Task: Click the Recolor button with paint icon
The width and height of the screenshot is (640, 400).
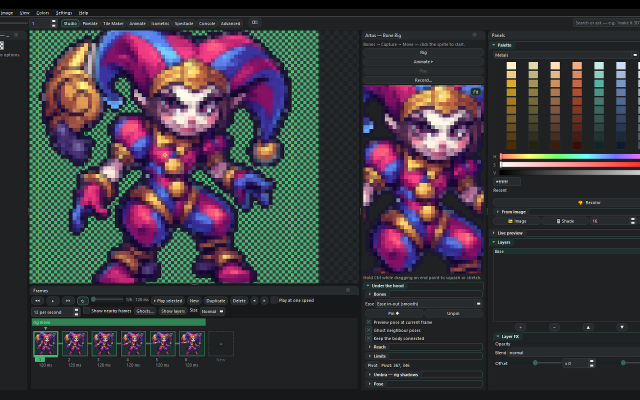Action: (x=589, y=203)
